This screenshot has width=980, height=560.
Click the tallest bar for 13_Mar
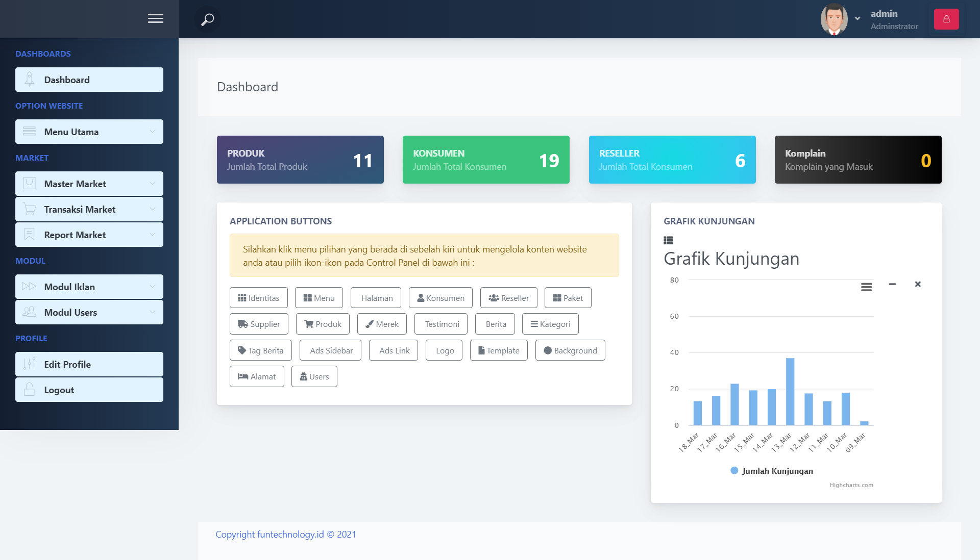coord(790,391)
